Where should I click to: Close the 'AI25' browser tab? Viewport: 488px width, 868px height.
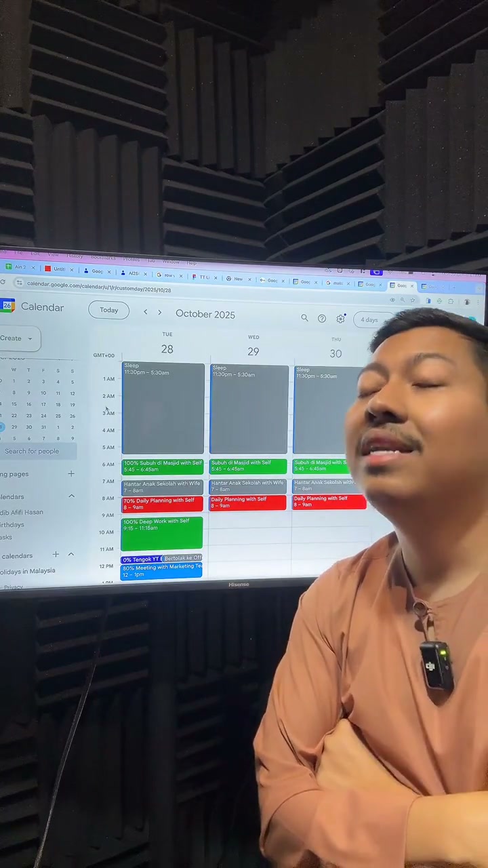click(146, 273)
